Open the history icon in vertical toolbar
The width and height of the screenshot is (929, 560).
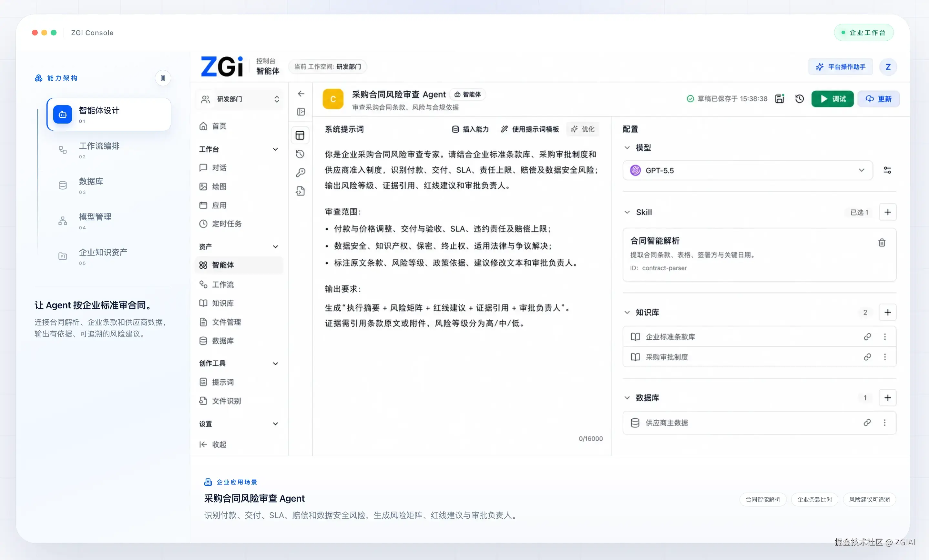coord(300,154)
